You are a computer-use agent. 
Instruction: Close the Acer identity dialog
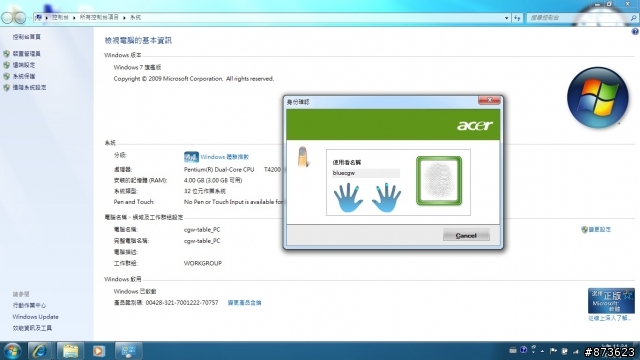click(x=489, y=100)
